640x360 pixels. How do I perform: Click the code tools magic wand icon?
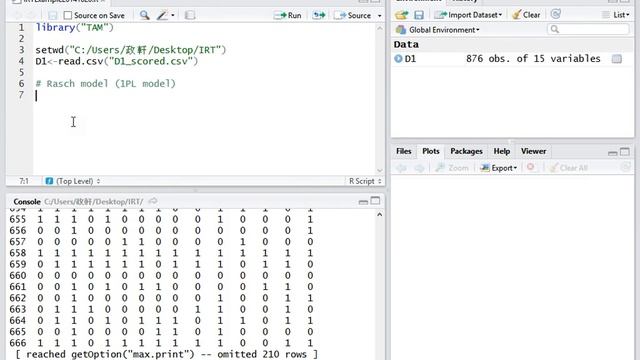(162, 15)
